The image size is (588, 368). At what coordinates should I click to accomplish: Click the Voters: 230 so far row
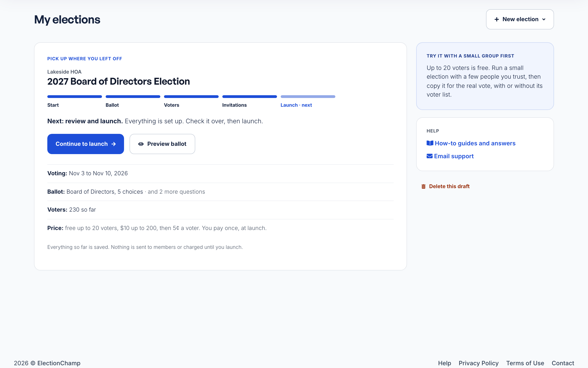pos(220,210)
